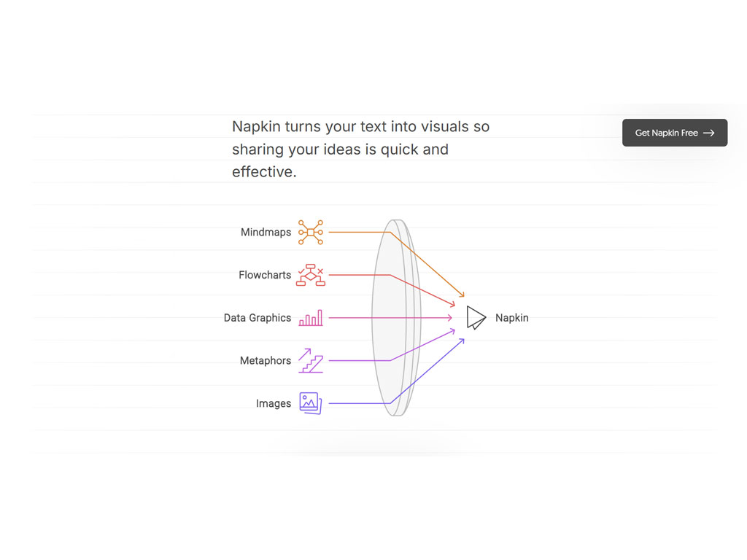Click the Flowcharts label
This screenshot has height=560, width=747.
point(265,275)
